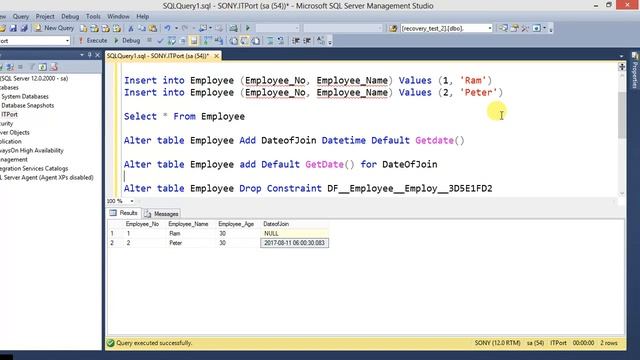Click the Uncomment selected lines icon
The height and width of the screenshot is (360, 640).
[x=281, y=40]
